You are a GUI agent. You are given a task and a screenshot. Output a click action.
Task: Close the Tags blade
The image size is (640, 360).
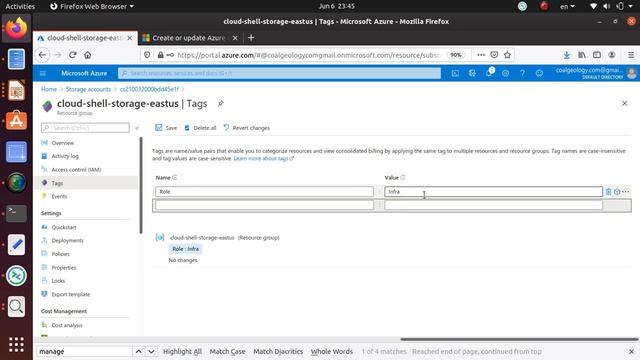(x=624, y=103)
